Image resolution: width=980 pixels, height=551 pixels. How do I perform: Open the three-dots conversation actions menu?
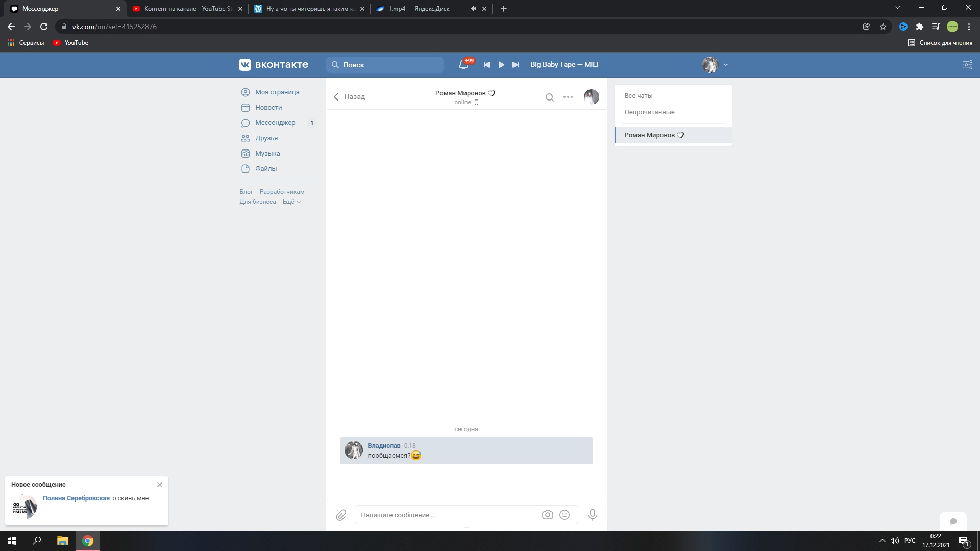pyautogui.click(x=568, y=97)
